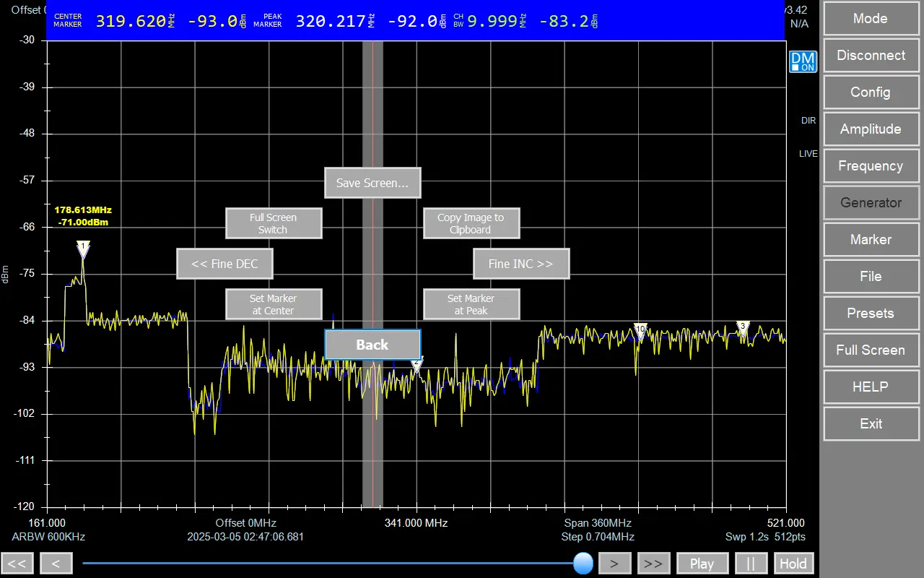Open the Frequency menu
924x578 pixels.
pyautogui.click(x=870, y=166)
